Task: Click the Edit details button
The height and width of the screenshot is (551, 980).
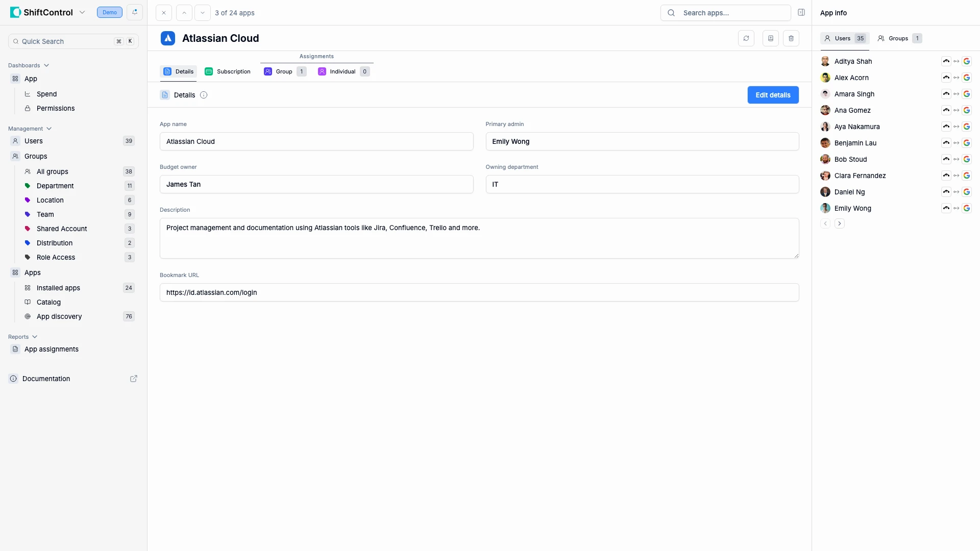Action: pyautogui.click(x=773, y=95)
